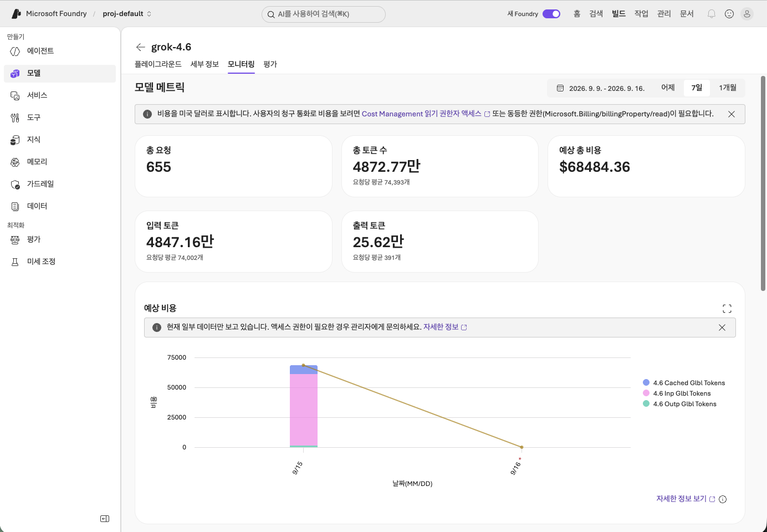
Task: Select the 1개월 time range option
Action: pyautogui.click(x=728, y=88)
